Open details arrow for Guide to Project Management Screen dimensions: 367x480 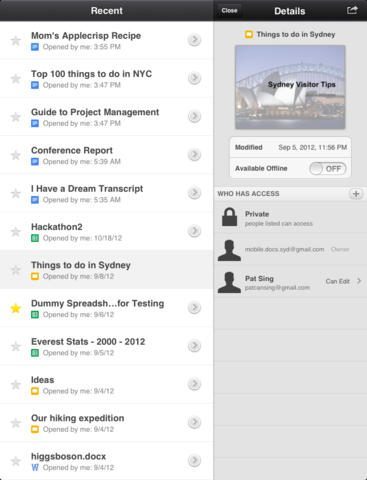[194, 116]
